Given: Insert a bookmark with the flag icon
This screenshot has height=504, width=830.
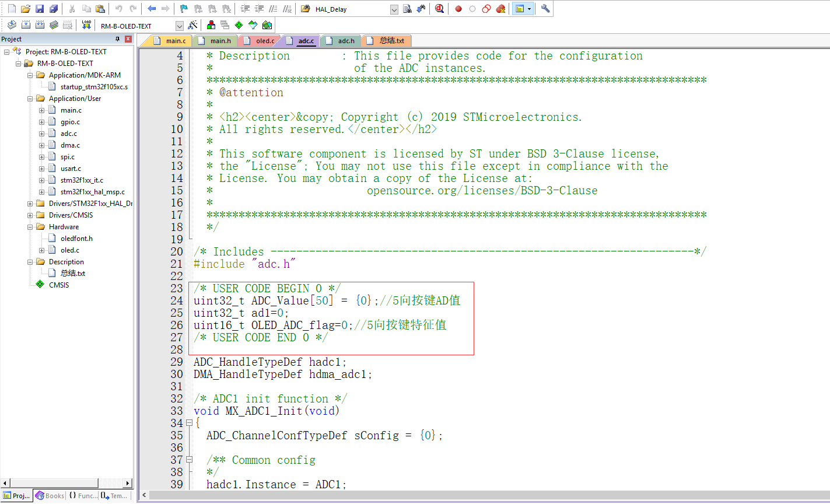Looking at the screenshot, I should tap(183, 9).
